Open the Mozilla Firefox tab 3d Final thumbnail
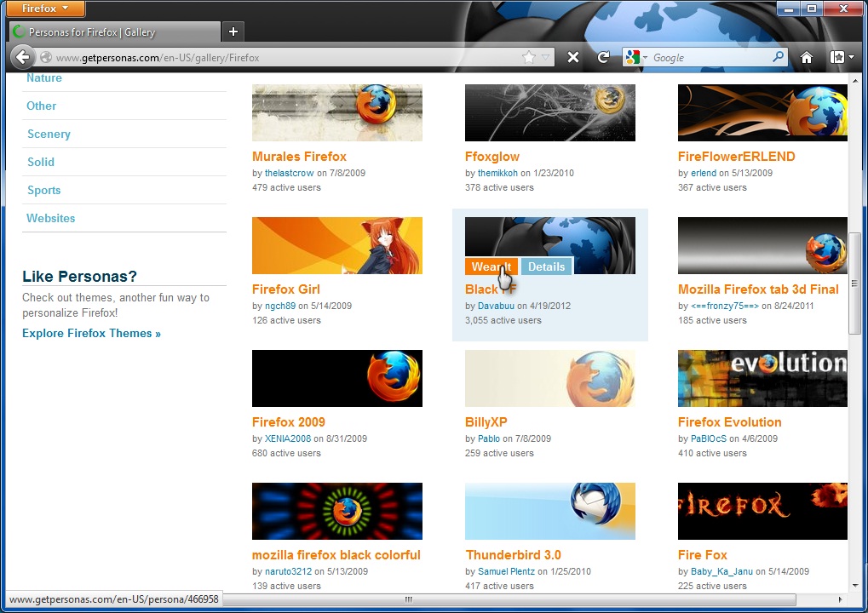868x613 pixels. pos(762,246)
